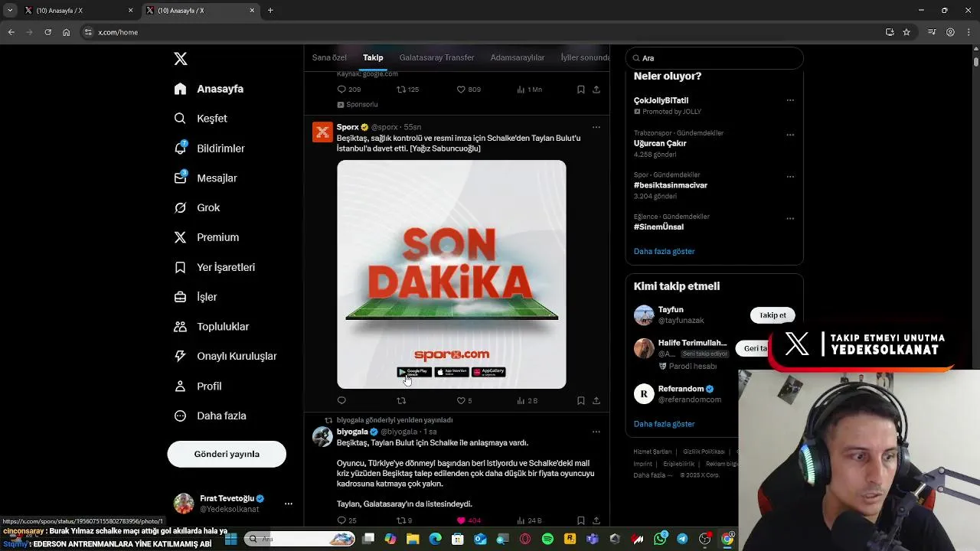Open Windows Start menu
The width and height of the screenshot is (980, 551).
(230, 539)
